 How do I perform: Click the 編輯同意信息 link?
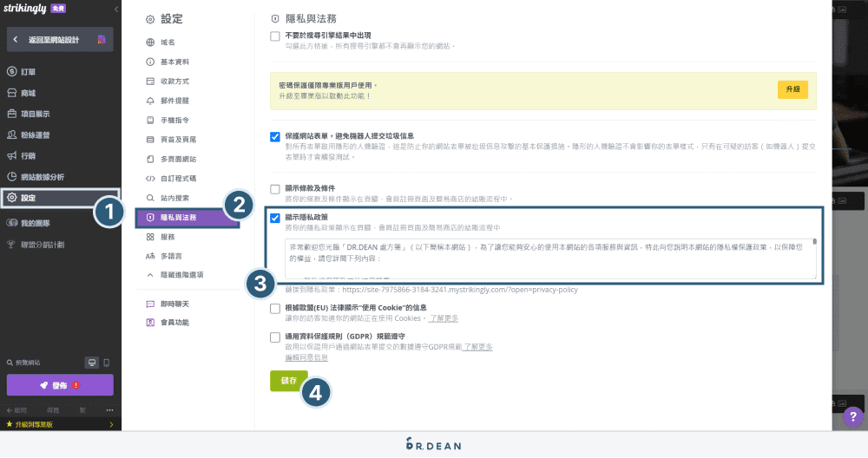(306, 358)
